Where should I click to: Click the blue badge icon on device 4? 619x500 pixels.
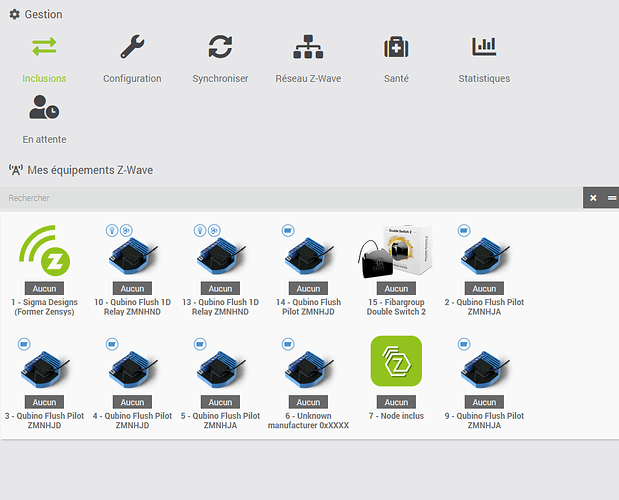(112, 344)
